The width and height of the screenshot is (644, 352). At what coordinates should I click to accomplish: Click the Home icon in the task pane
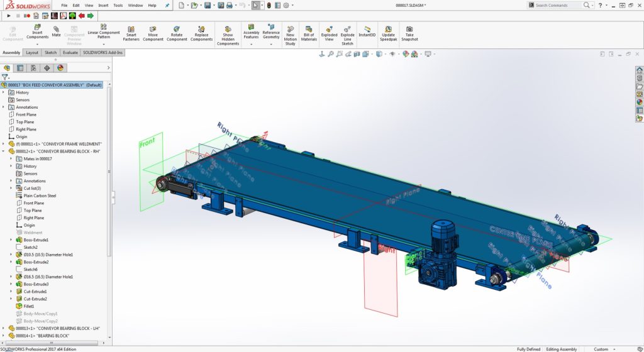point(639,70)
